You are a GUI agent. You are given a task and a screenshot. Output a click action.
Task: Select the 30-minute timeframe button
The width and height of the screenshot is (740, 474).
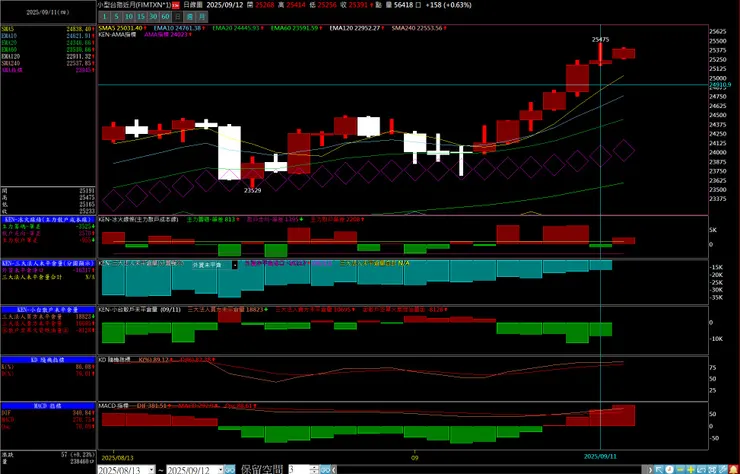[153, 17]
